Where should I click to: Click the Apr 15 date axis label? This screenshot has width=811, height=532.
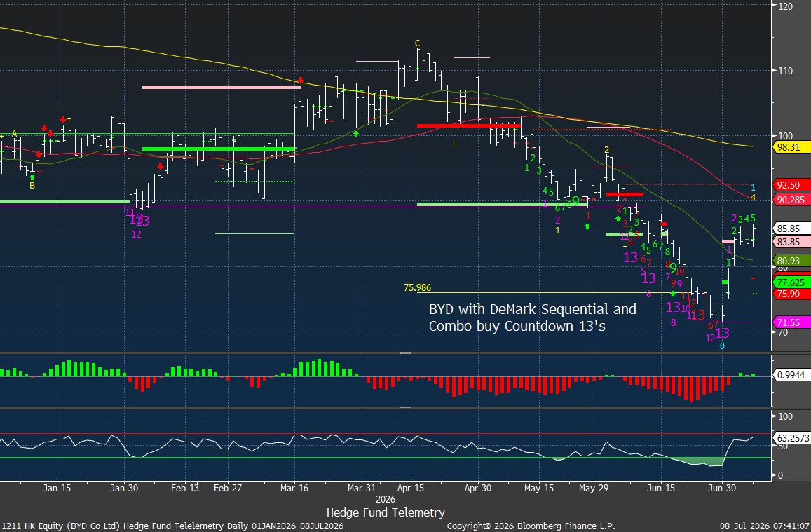[x=411, y=488]
